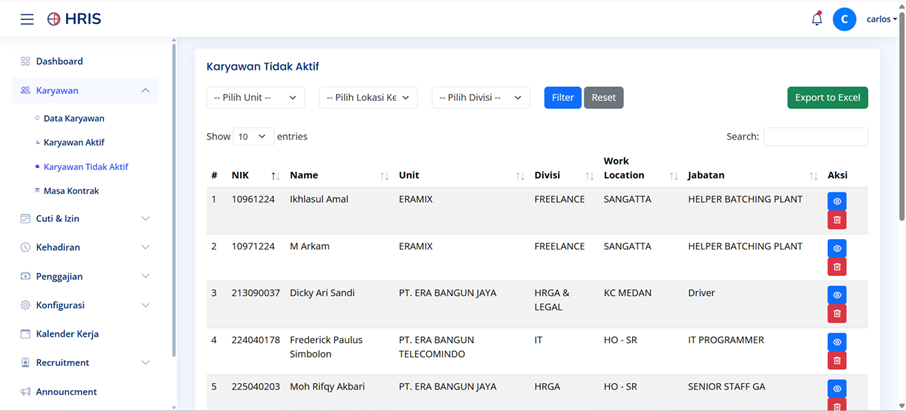Click NIK cell 10961224
Screen dimensions: 906x411
(x=253, y=199)
